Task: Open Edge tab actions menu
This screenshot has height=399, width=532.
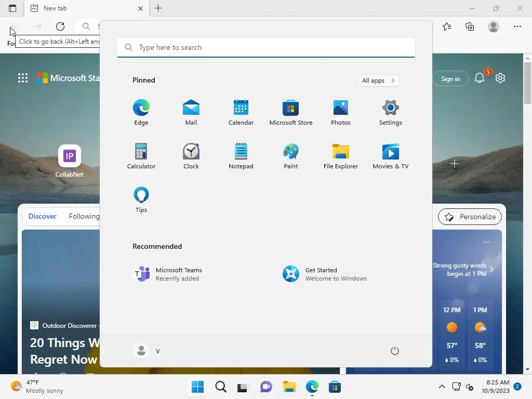Action: [x=12, y=8]
